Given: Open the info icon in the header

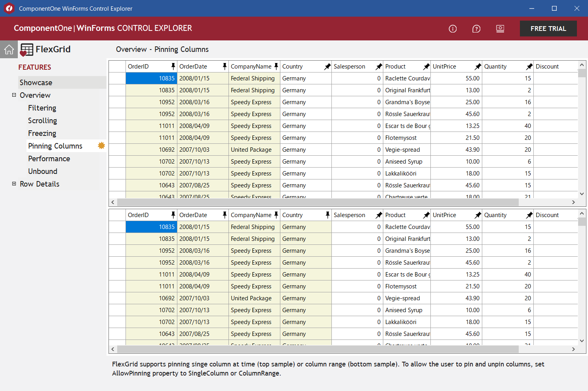Looking at the screenshot, I should click(x=453, y=29).
